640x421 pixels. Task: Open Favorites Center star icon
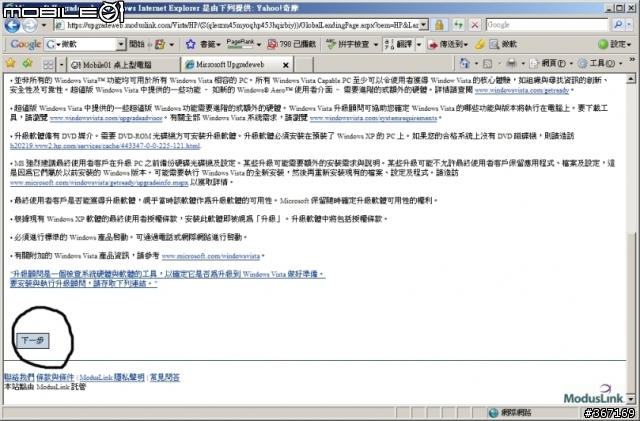tap(11, 64)
